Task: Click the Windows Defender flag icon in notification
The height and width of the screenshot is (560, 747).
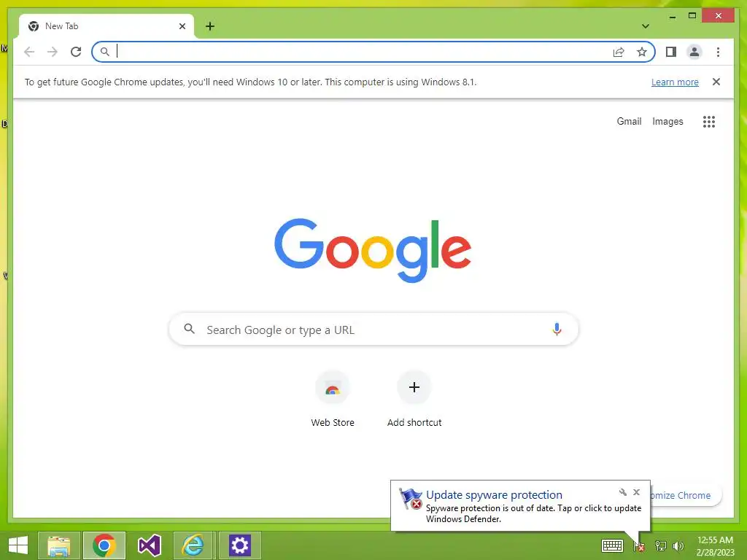Action: [411, 499]
